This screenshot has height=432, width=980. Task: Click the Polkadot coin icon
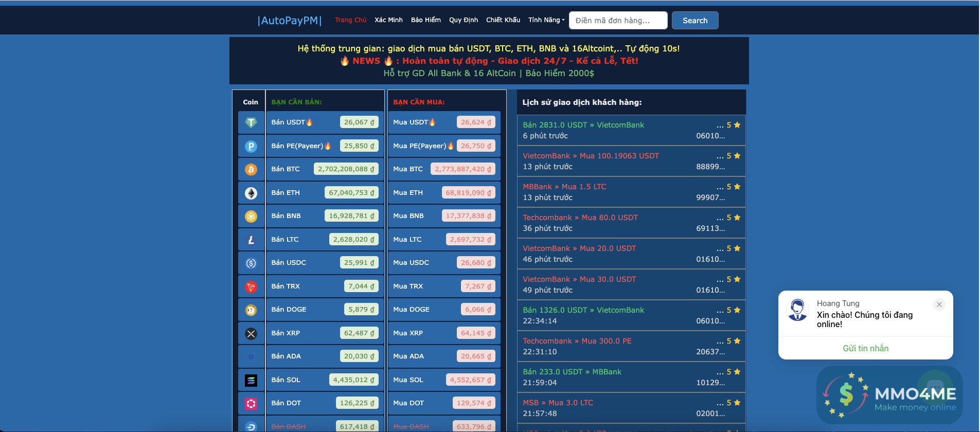[x=251, y=403]
